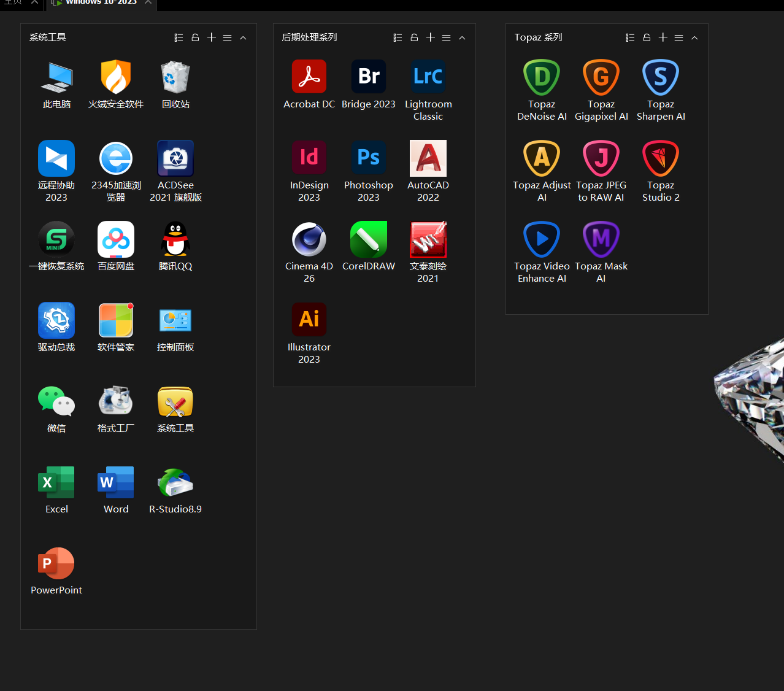
Task: Launch PowerPoint icon
Action: coord(56,563)
